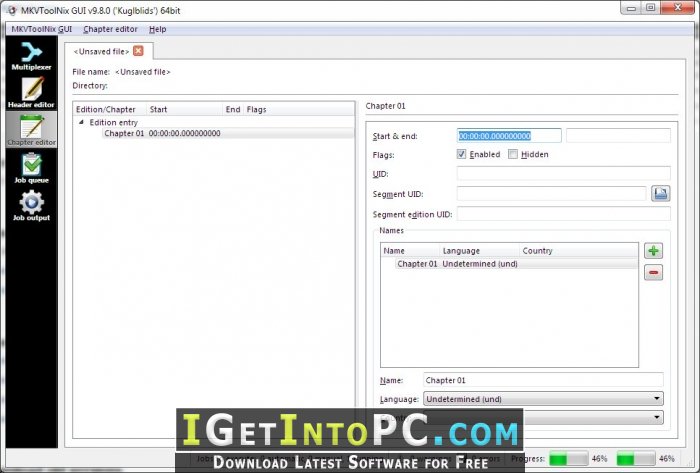Click the second green progress bar
700x473 pixels.
[636, 458]
